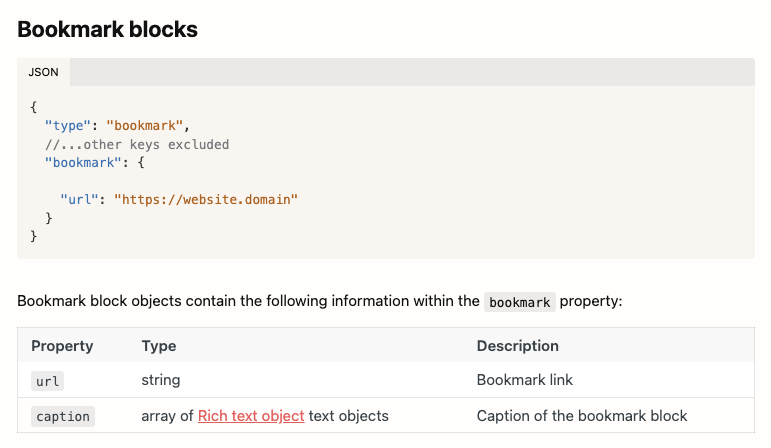Click the Description column header
The height and width of the screenshot is (448, 771).
tap(517, 346)
